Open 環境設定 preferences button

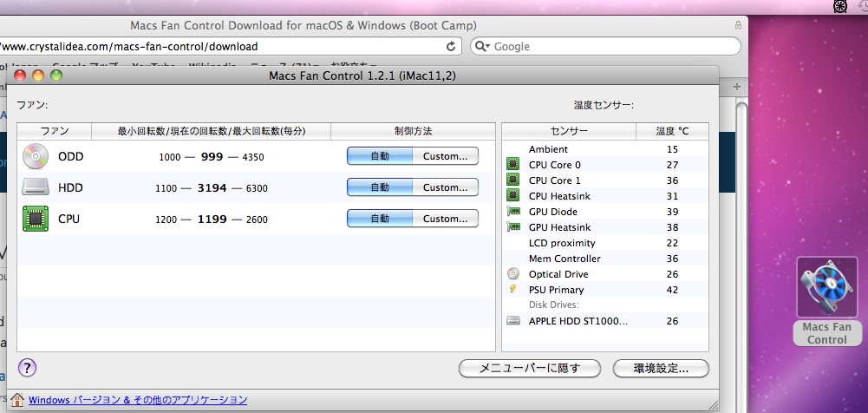(661, 368)
